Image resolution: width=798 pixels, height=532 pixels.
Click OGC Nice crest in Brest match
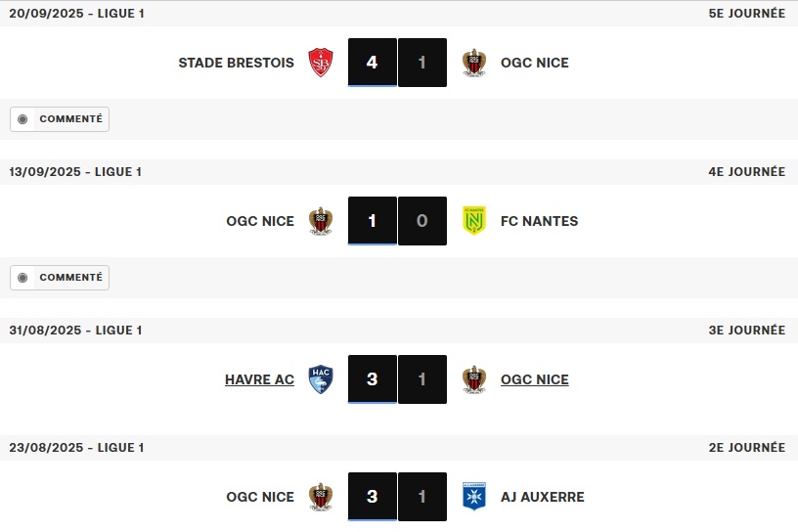pos(474,63)
